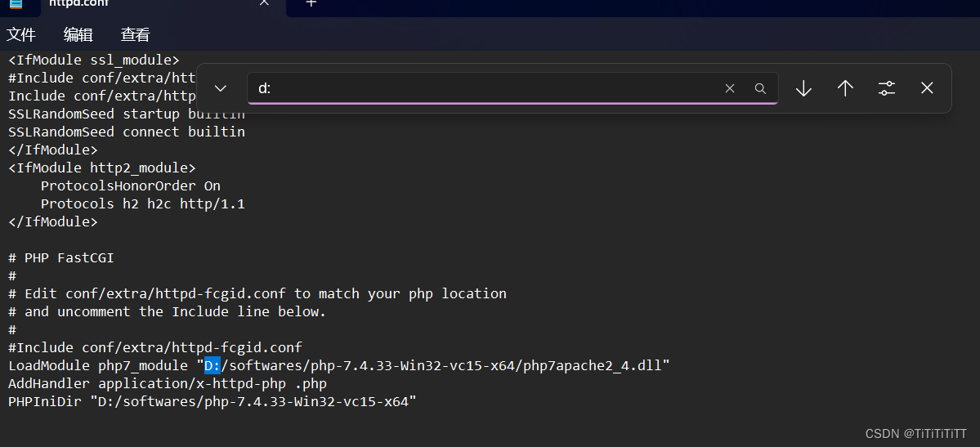Click '# Edit conf/extra/httpd-fcgid.conf' comment line
The width and height of the screenshot is (980, 447).
pyautogui.click(x=257, y=293)
